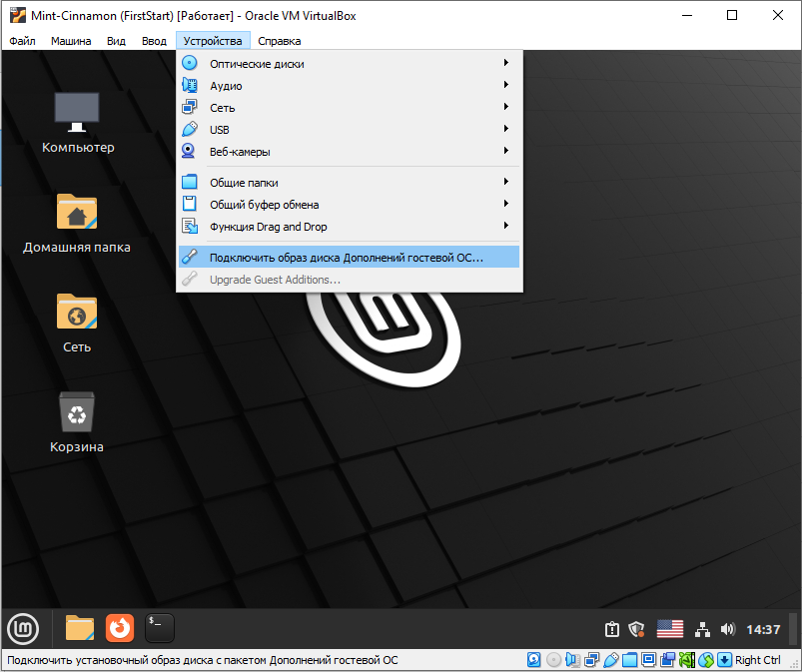Image resolution: width=802 pixels, height=672 pixels.
Task: Select the Аудио menu entry label
Action: pyautogui.click(x=226, y=86)
